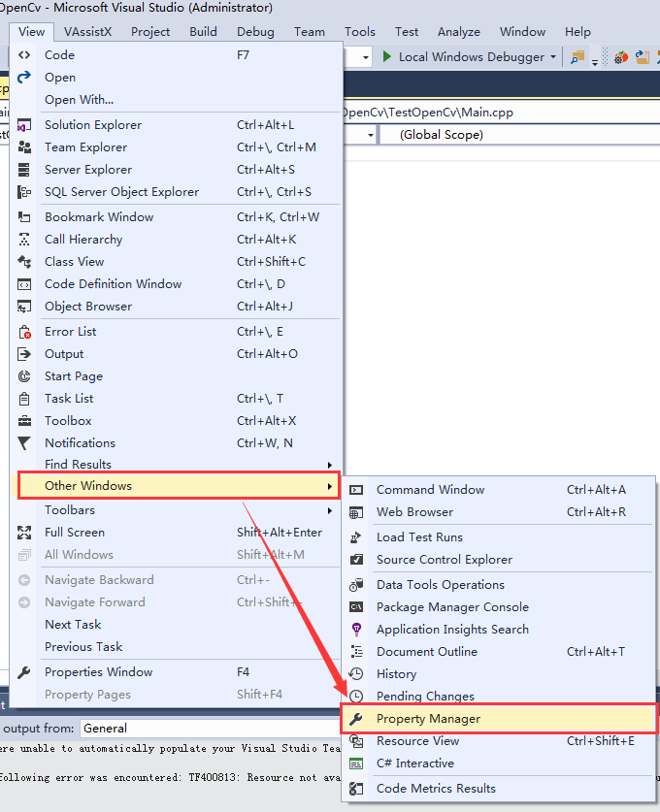Click the Package Manager Console icon
The image size is (660, 812).
coord(356,607)
